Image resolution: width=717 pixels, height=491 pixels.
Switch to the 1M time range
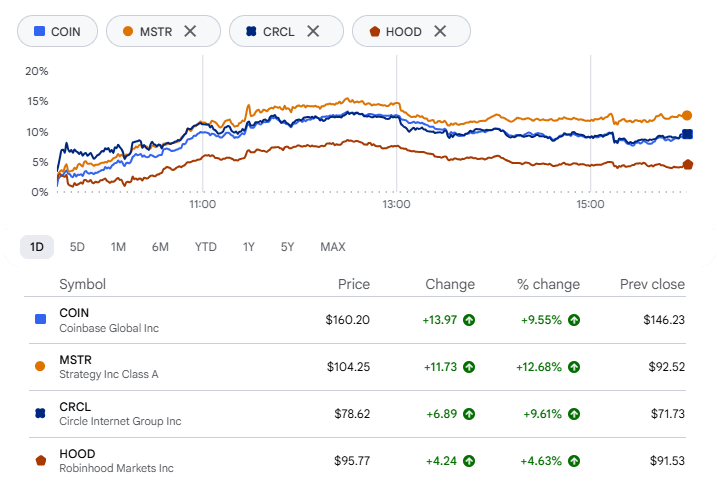coord(118,247)
